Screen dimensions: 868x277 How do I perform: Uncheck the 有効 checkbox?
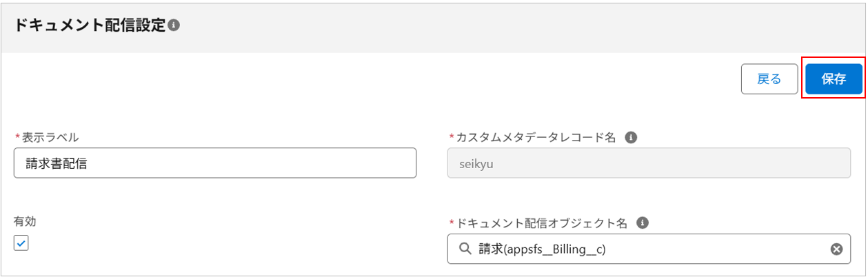pyautogui.click(x=21, y=243)
